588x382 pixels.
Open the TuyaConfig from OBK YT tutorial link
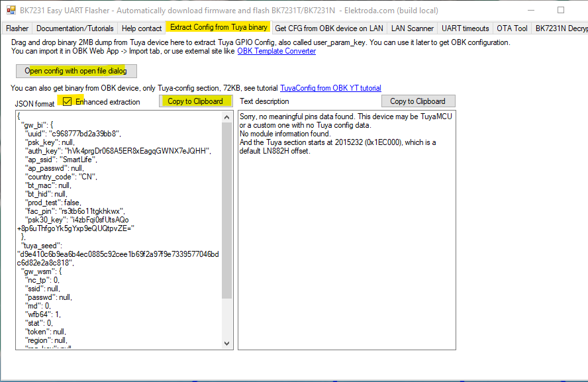point(330,88)
